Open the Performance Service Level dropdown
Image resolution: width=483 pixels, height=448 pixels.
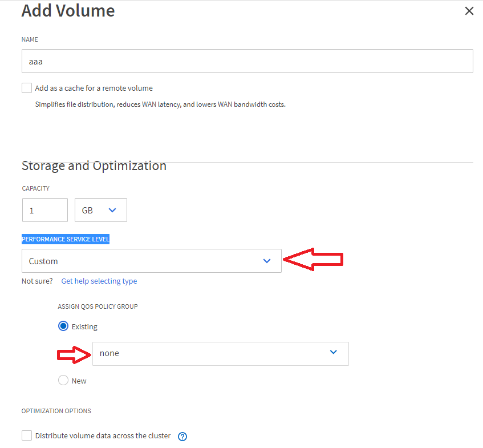tap(151, 260)
